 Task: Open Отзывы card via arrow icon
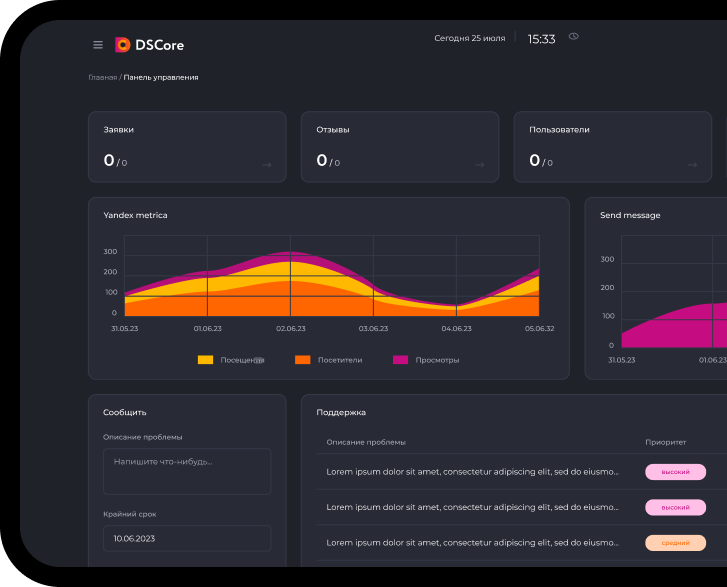(479, 165)
